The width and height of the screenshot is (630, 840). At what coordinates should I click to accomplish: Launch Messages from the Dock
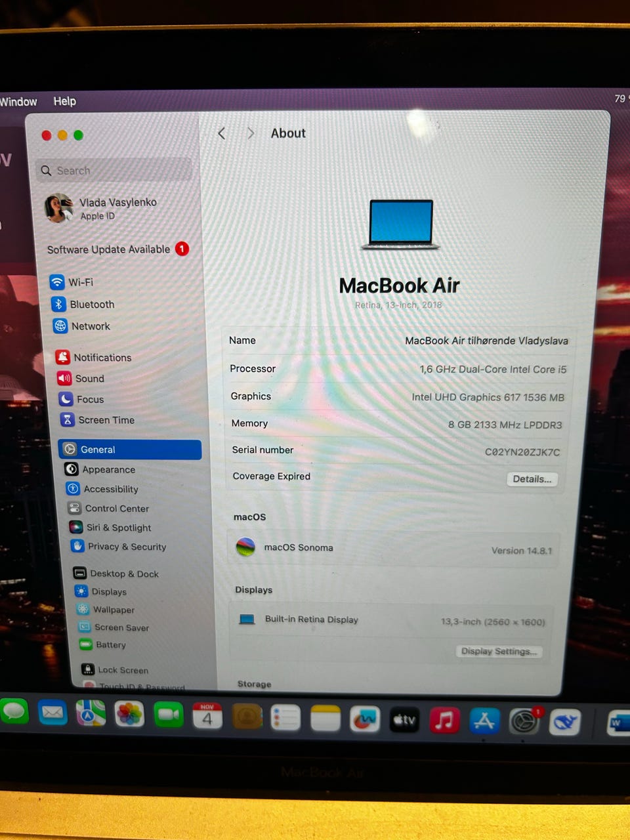coord(14,712)
